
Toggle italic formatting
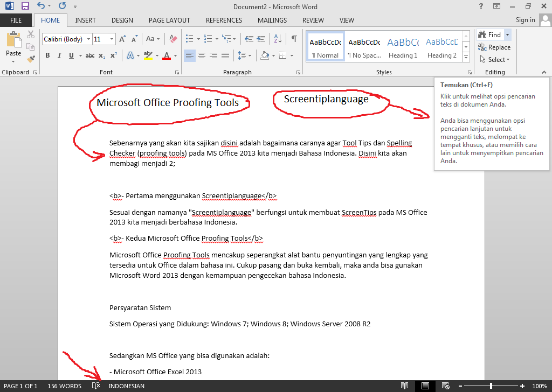point(59,55)
